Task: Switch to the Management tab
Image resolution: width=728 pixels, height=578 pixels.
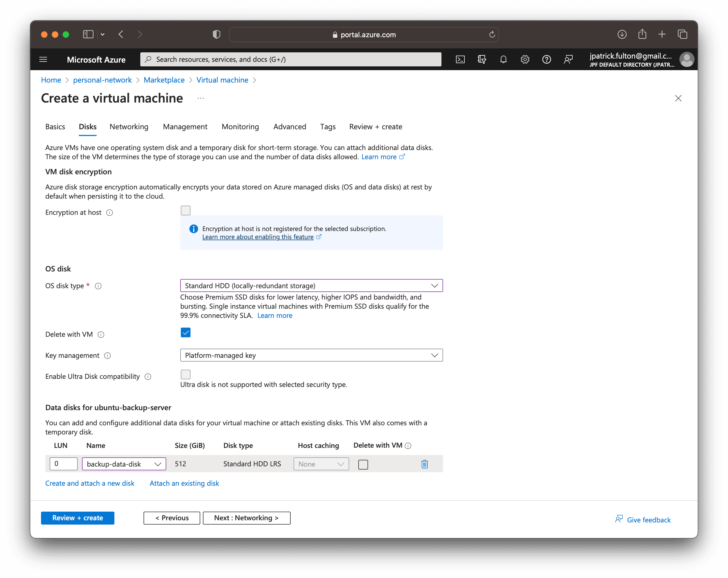Action: (185, 127)
